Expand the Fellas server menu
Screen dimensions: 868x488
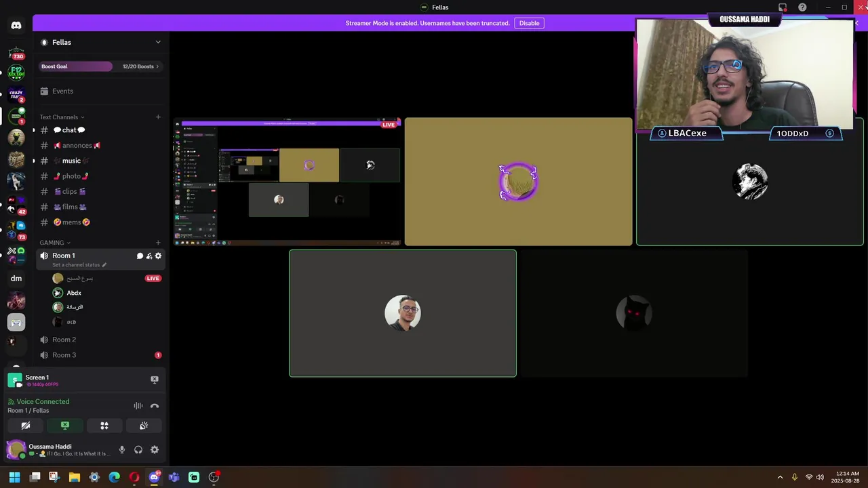[x=158, y=42]
